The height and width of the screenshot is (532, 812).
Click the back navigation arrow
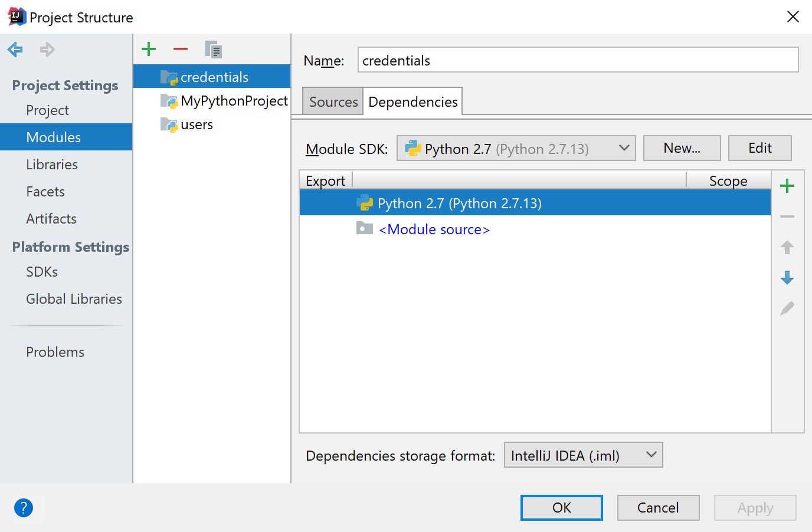pos(14,49)
